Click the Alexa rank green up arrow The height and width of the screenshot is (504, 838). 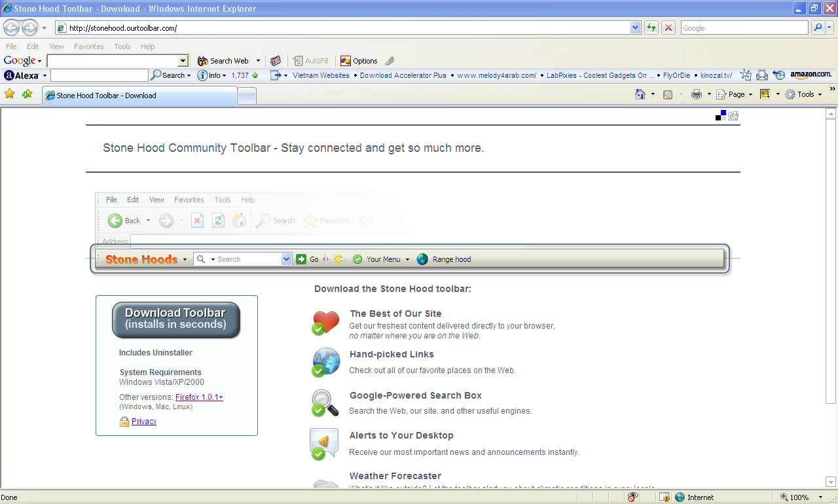coord(255,75)
